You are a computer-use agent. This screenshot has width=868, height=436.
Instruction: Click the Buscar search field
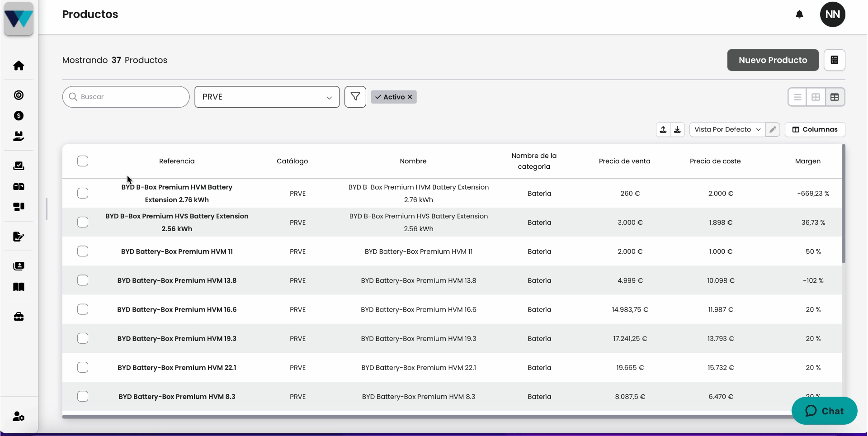(x=126, y=97)
